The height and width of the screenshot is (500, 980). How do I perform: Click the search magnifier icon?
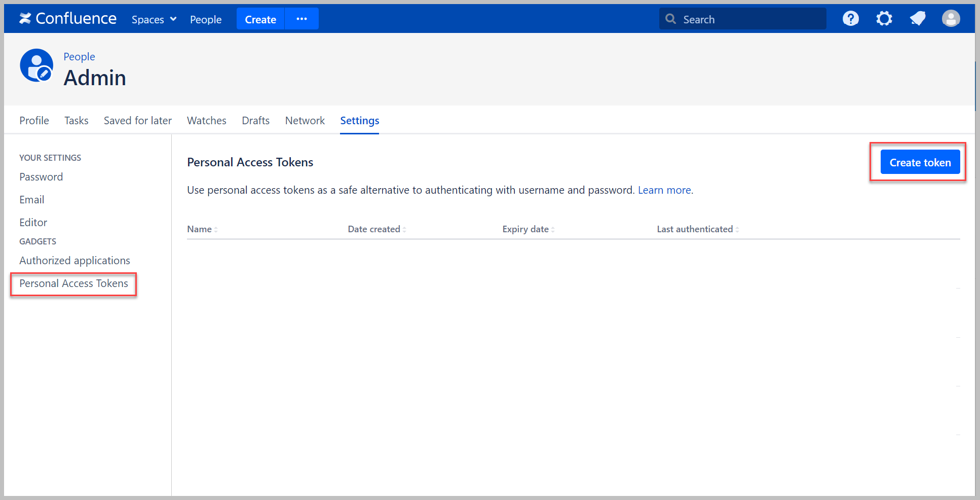tap(671, 18)
